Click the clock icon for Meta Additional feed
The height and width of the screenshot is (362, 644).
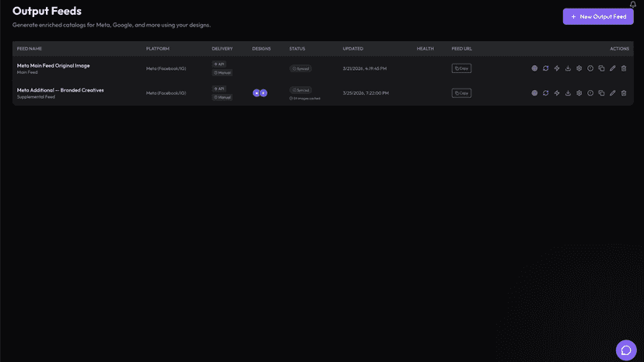(x=590, y=93)
